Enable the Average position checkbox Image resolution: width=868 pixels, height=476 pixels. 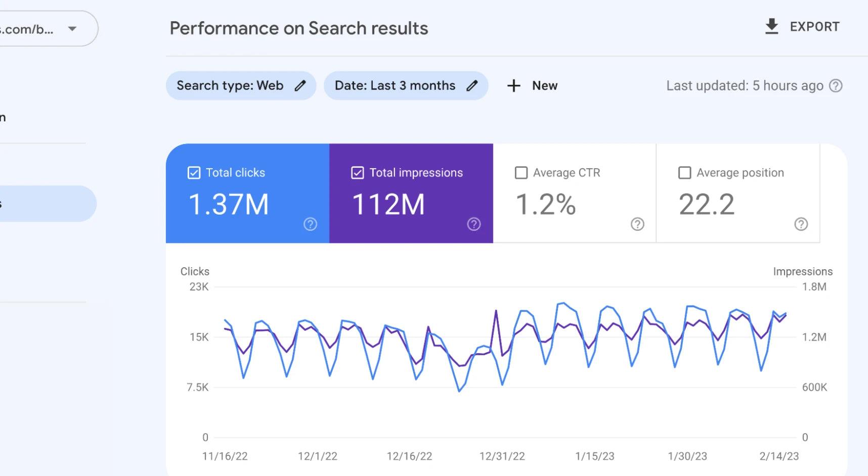684,173
